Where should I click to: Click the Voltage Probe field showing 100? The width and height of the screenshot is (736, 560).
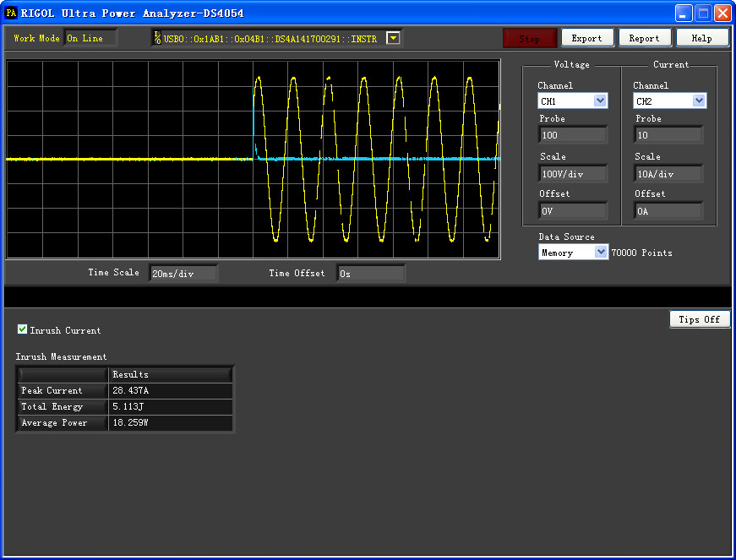573,135
